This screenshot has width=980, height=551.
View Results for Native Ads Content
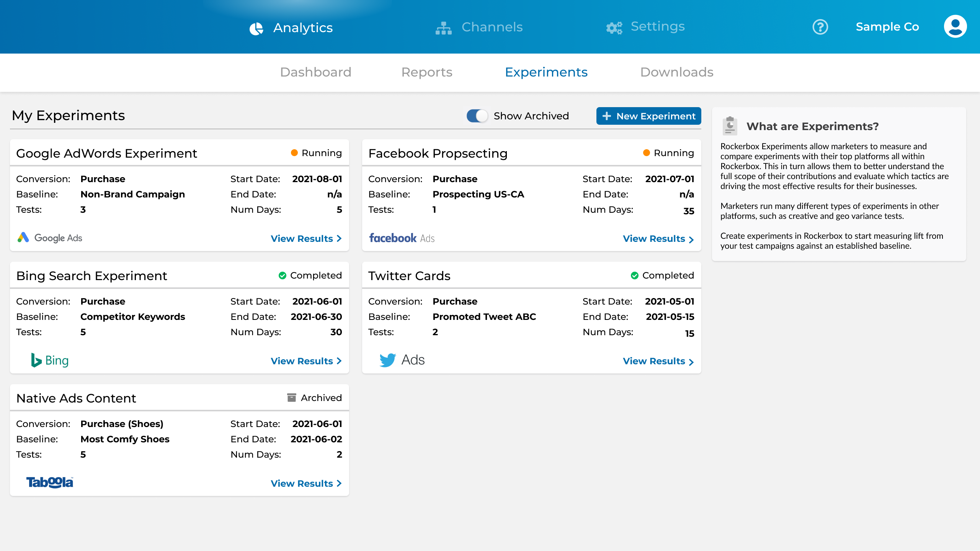click(306, 484)
